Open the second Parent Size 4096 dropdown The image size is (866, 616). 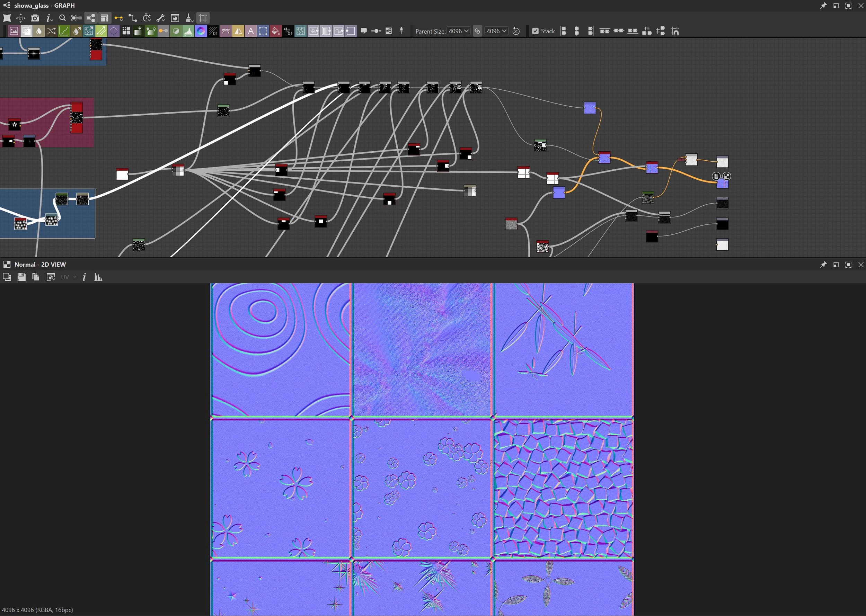496,31
